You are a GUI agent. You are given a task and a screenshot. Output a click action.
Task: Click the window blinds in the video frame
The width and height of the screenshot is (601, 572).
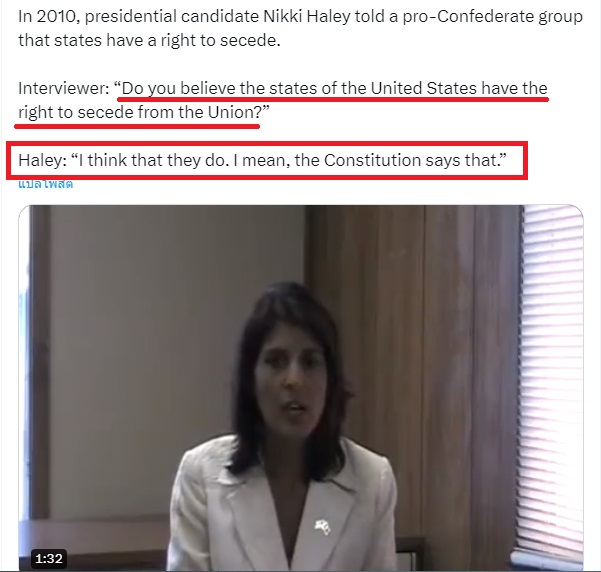[x=552, y=383]
